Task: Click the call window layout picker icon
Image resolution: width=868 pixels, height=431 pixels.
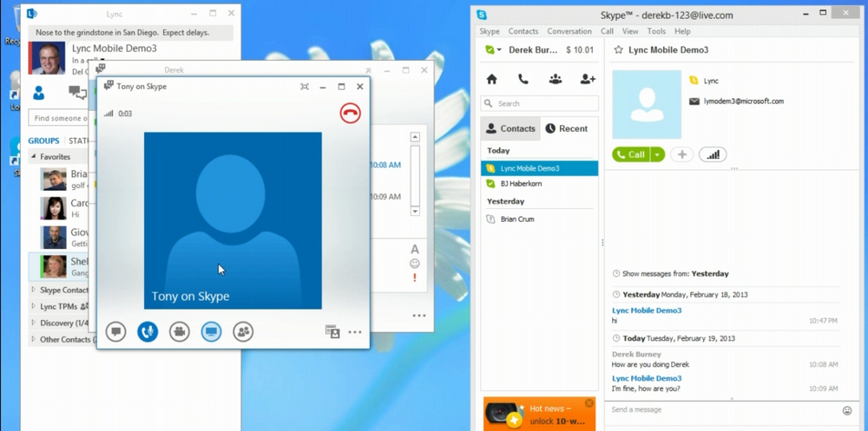Action: (332, 331)
